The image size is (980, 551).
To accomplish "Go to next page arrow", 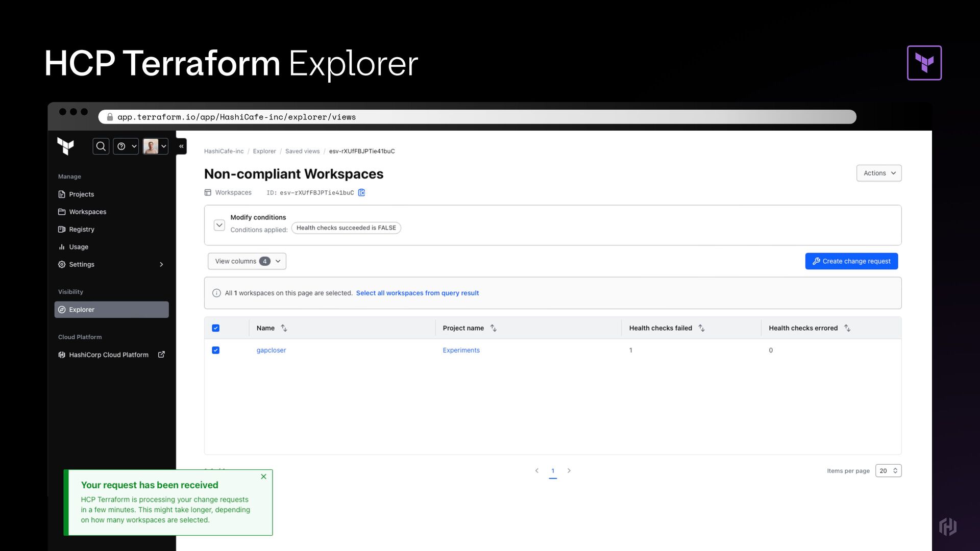I will (569, 471).
